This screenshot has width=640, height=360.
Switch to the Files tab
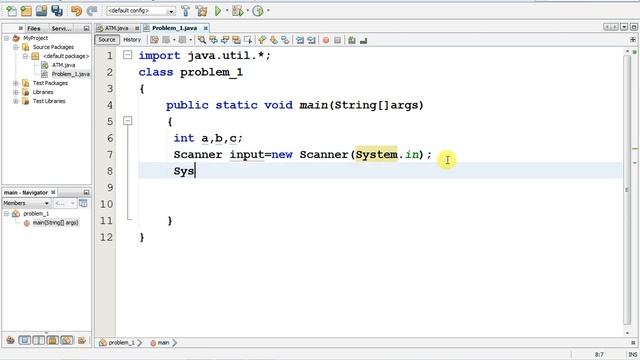[33, 28]
